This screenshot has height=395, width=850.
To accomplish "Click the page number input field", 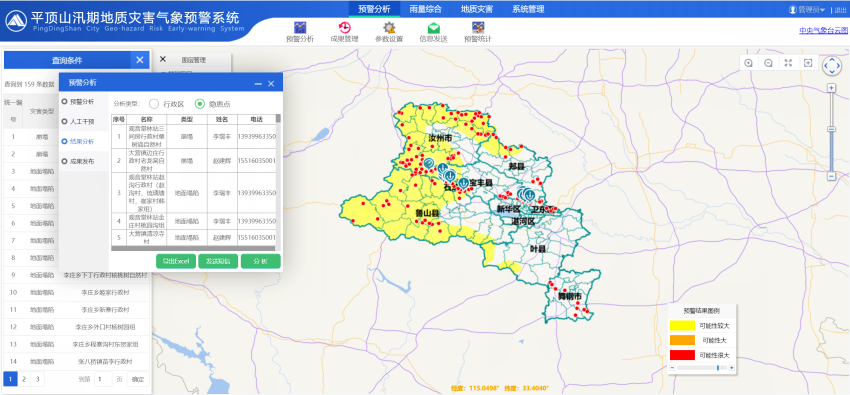I will pos(103,379).
